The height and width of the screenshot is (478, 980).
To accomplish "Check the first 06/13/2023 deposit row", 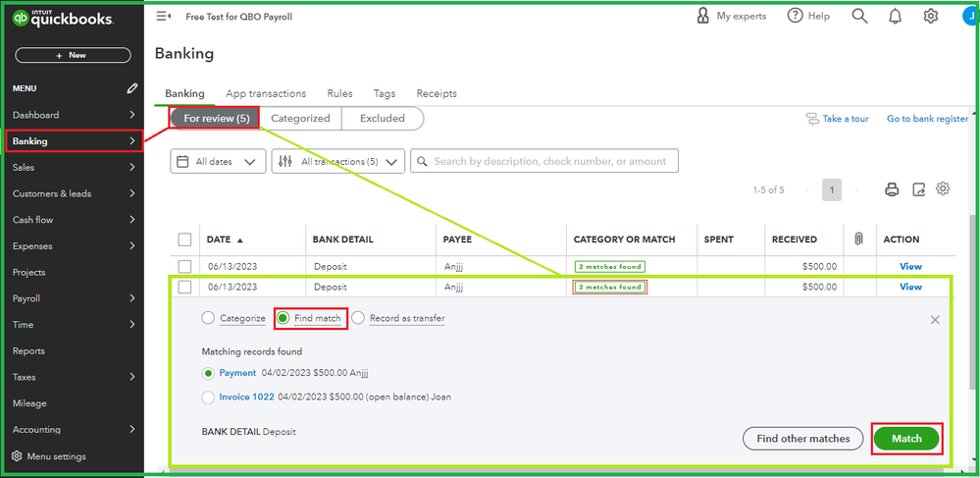I will (184, 267).
